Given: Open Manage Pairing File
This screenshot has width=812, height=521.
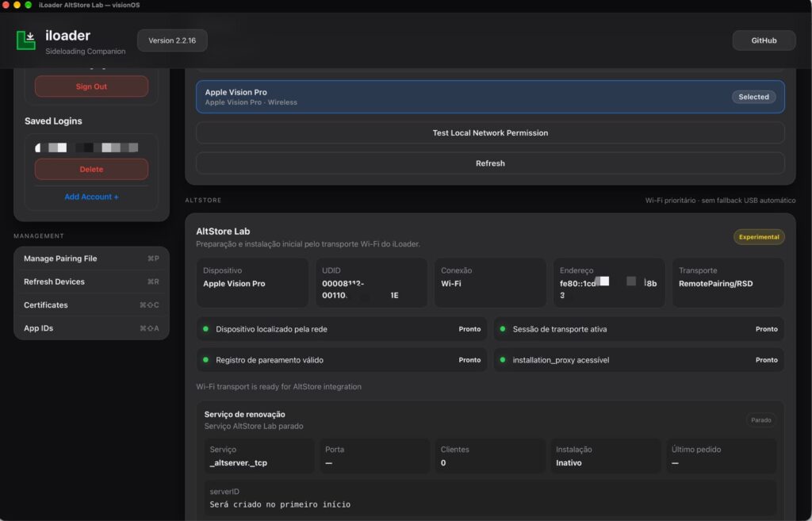Looking at the screenshot, I should tap(91, 259).
